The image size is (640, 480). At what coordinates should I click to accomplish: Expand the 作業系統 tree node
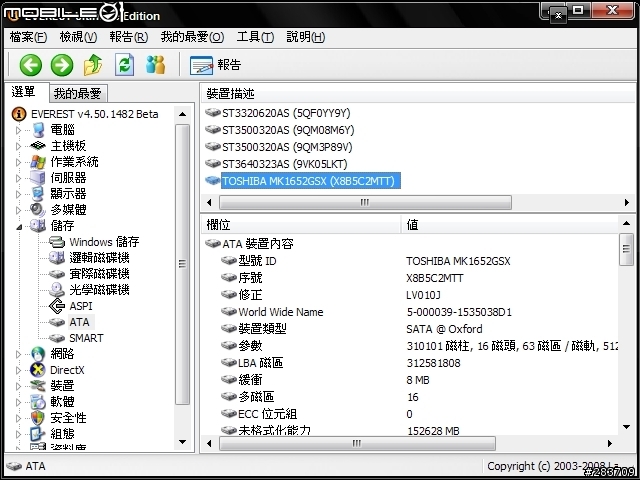18,162
